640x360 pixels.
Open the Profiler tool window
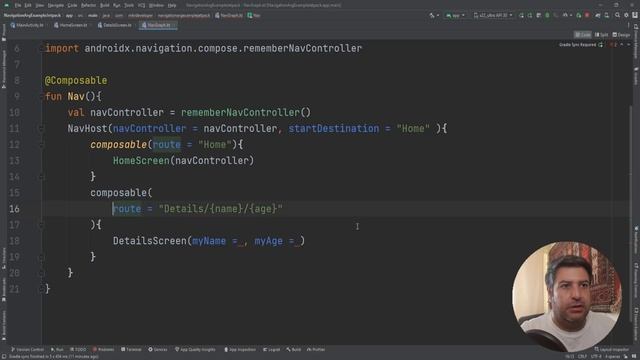[316, 350]
